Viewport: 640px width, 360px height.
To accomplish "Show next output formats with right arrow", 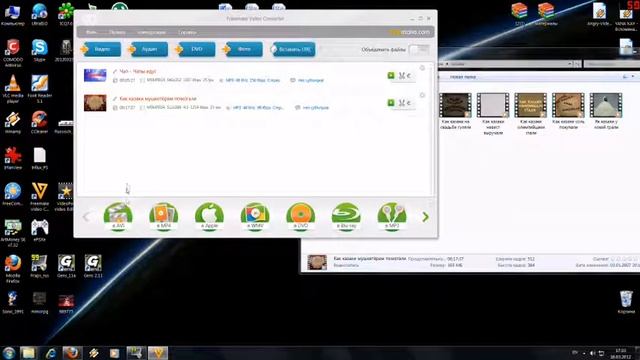I will [425, 217].
